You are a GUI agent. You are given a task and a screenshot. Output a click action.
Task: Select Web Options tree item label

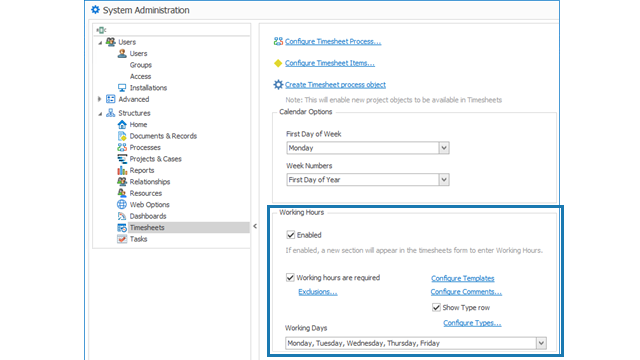149,204
